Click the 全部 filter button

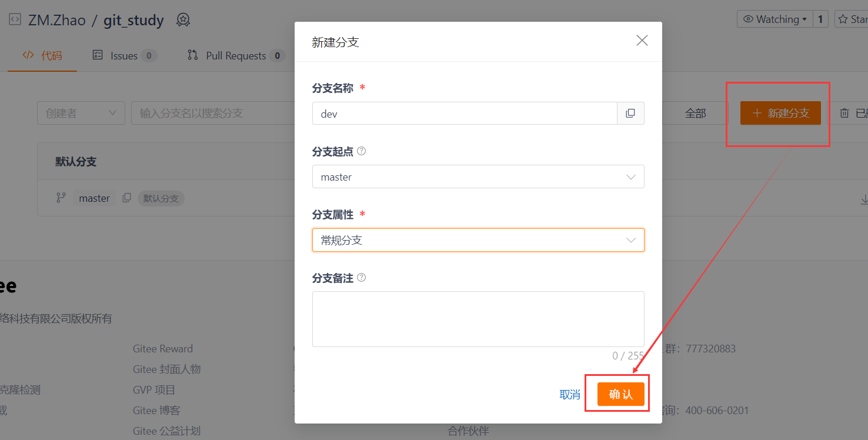(x=695, y=113)
